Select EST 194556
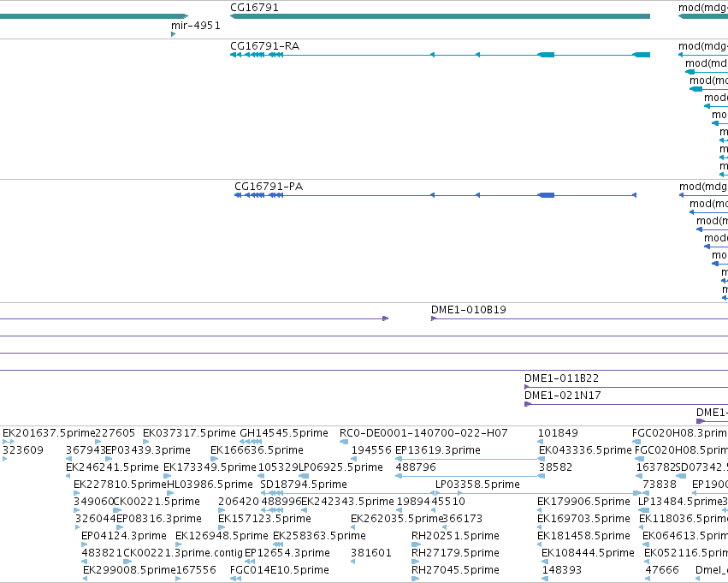This screenshot has width=728, height=583. coord(371,450)
